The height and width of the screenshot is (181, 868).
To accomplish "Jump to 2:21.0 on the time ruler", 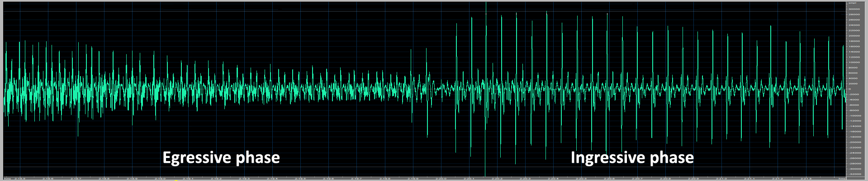I will pyautogui.click(x=721, y=178).
